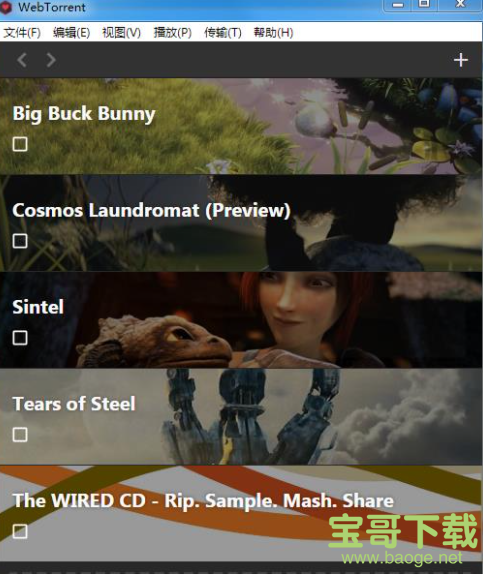Select the Cosmos Laundromat (Preview) title
The height and width of the screenshot is (574, 483).
151,210
